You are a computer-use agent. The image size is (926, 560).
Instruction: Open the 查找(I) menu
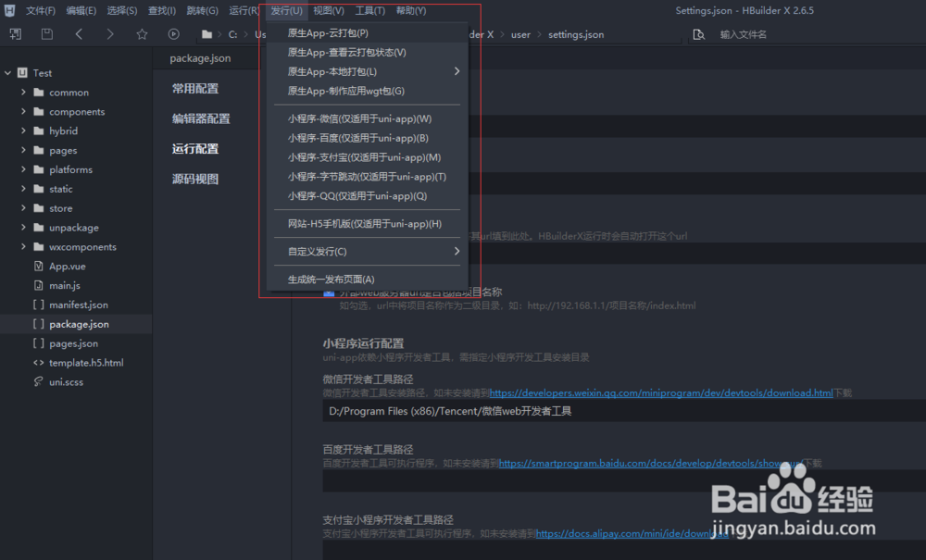tap(161, 10)
